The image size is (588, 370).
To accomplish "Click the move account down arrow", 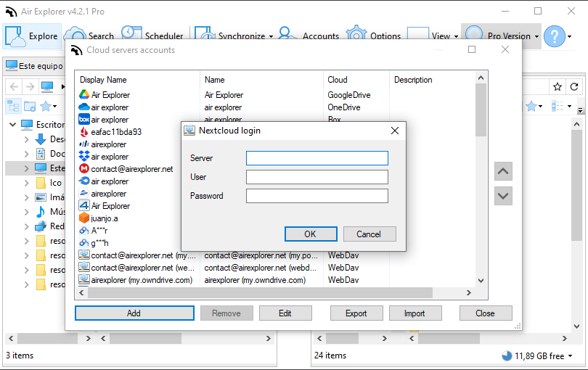I will click(503, 196).
